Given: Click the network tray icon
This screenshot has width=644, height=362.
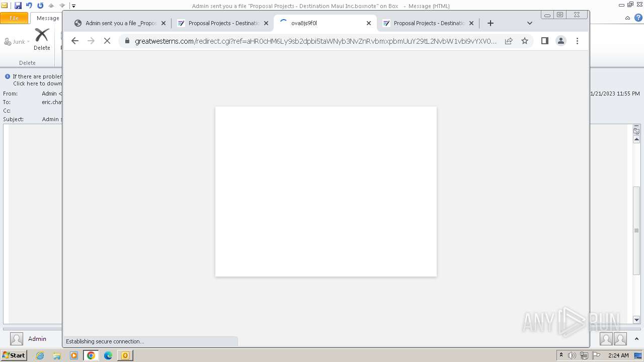Looking at the screenshot, I should pos(584,355).
